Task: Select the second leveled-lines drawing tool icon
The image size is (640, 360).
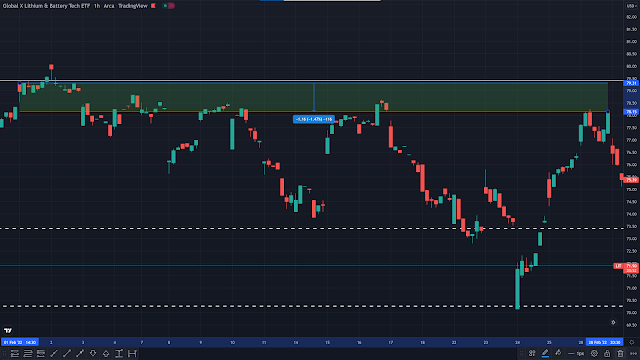Action: [x=28, y=353]
